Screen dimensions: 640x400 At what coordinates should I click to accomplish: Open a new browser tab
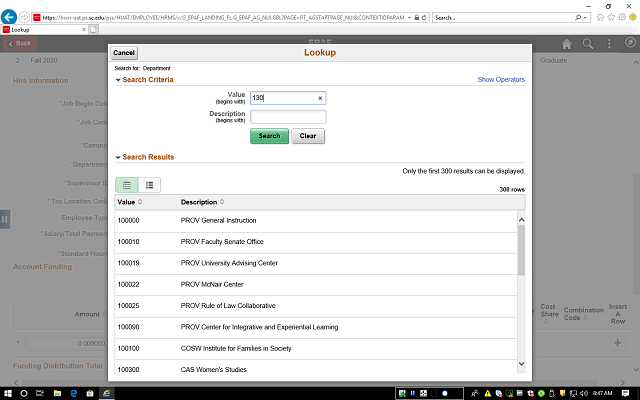94,29
